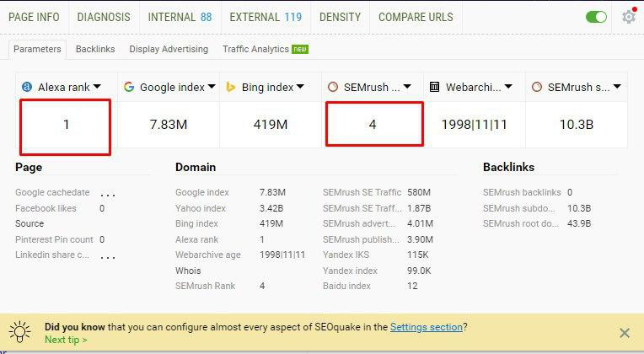Open the PAGE INFO tab
Viewport: 644px width, 354px height.
click(34, 17)
